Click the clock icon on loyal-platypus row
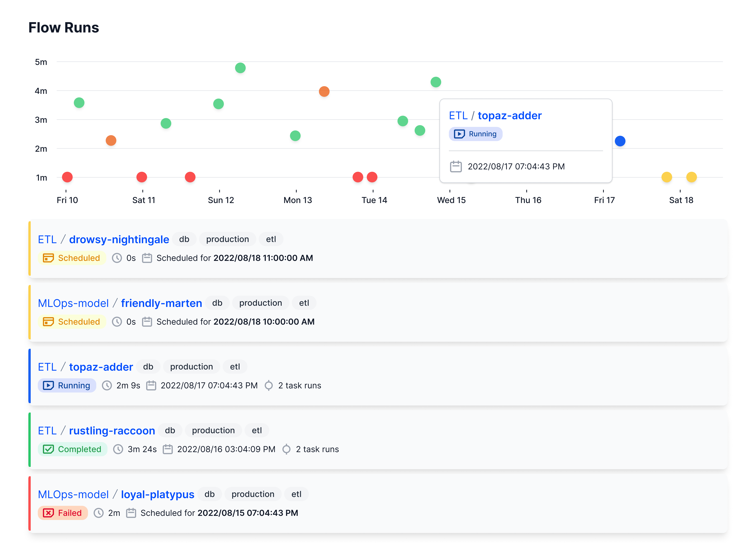Screen dimensions: 756x543 pos(98,513)
